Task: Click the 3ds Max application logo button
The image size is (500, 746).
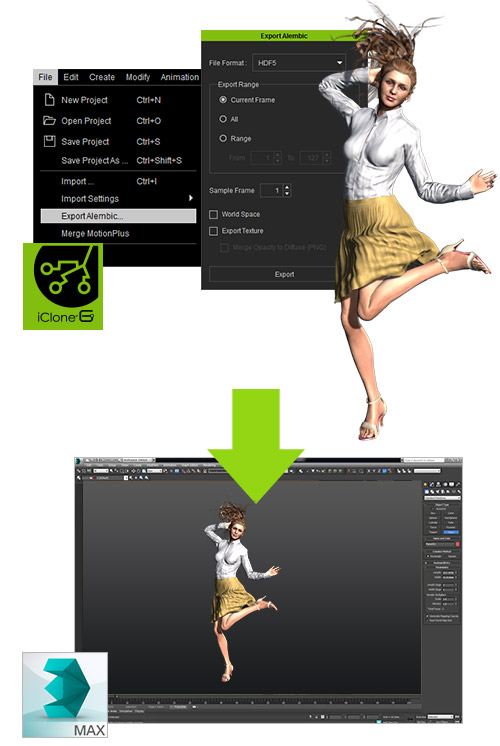Action: (x=78, y=460)
